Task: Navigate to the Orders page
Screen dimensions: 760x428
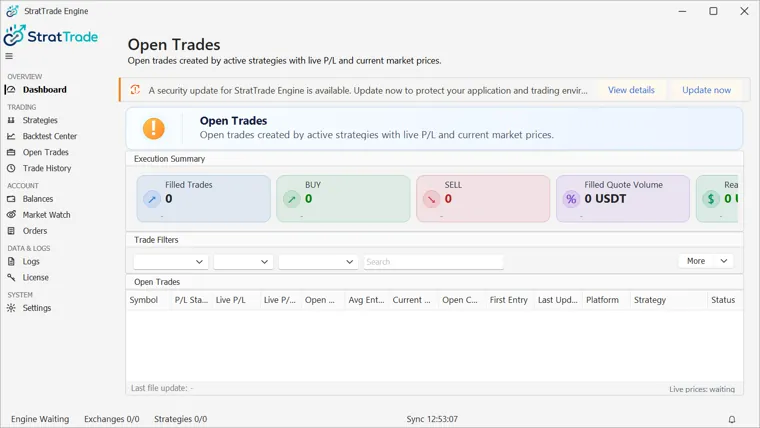Action: [35, 231]
